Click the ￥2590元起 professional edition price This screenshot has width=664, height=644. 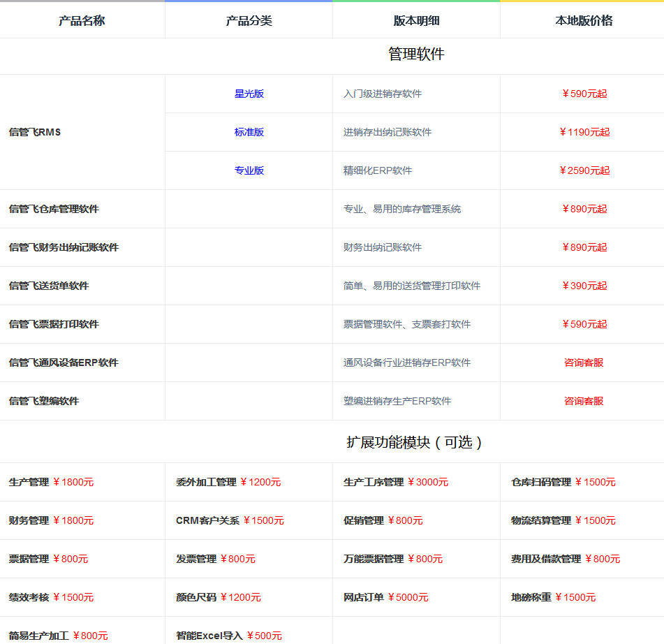[584, 170]
